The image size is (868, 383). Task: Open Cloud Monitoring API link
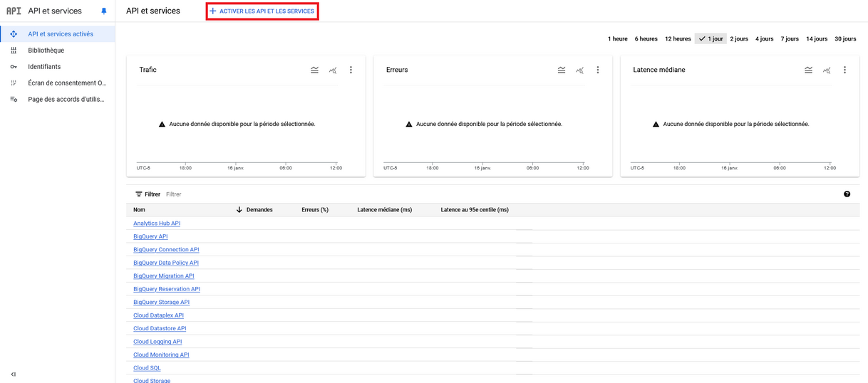pos(161,355)
